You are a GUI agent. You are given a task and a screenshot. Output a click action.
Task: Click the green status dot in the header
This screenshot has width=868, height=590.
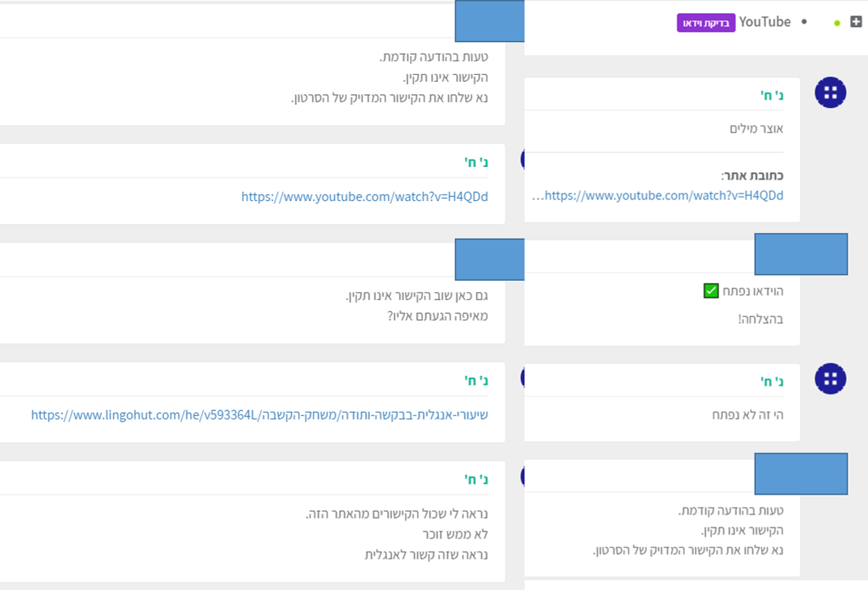point(837,23)
